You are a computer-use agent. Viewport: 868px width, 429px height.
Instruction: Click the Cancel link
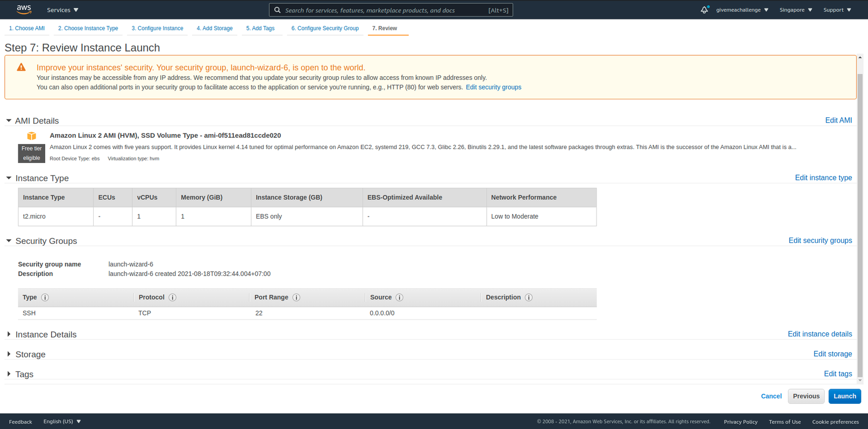pos(771,396)
